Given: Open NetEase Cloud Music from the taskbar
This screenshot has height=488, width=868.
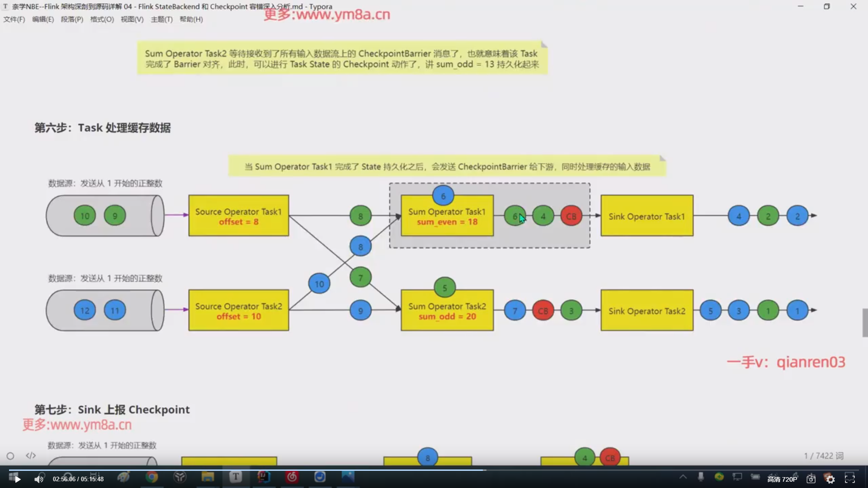Looking at the screenshot, I should [x=292, y=477].
